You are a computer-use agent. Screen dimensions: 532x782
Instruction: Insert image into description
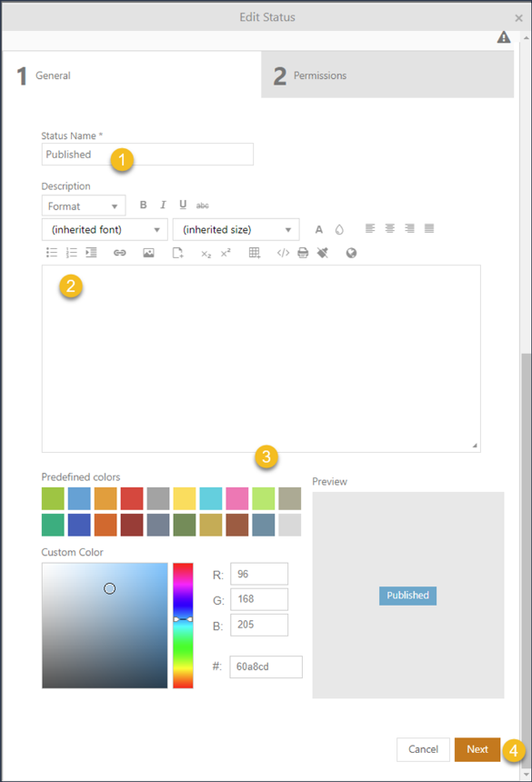(x=148, y=253)
